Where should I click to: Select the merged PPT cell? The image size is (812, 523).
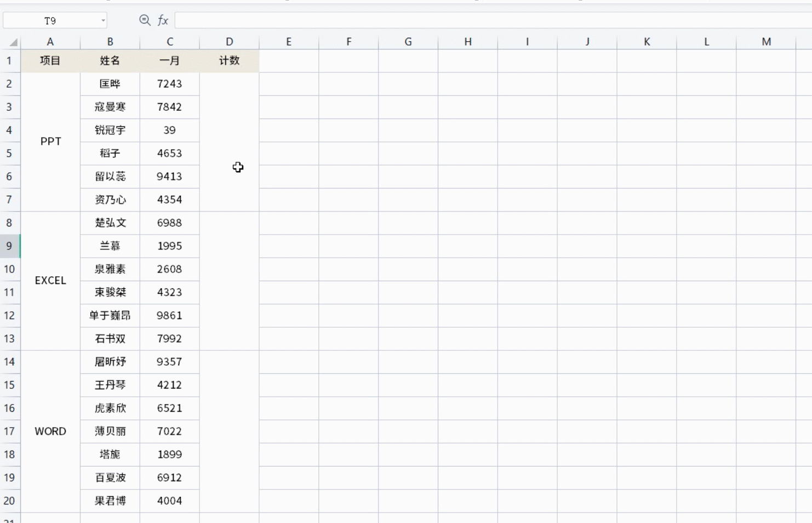pos(50,142)
